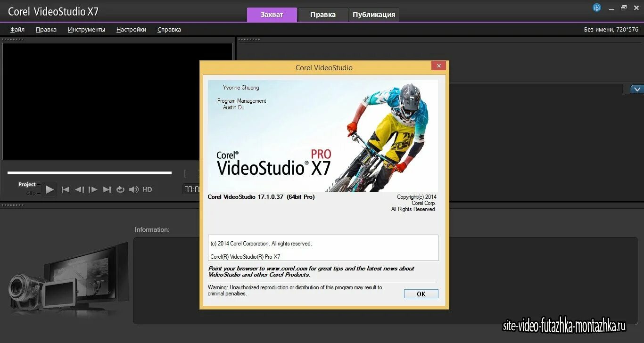This screenshot has width=644, height=343.
Task: Click the timecode field in preview panel
Action: (191, 189)
